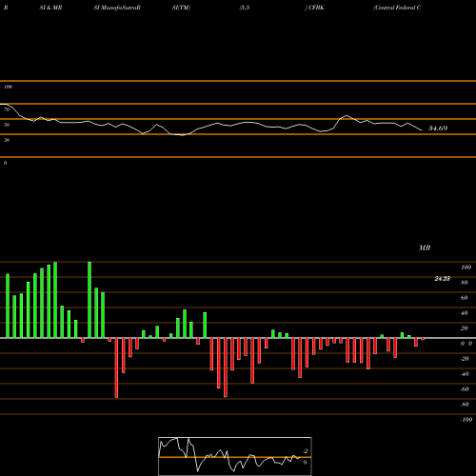Click the tallest red bar near -80

tap(116, 367)
